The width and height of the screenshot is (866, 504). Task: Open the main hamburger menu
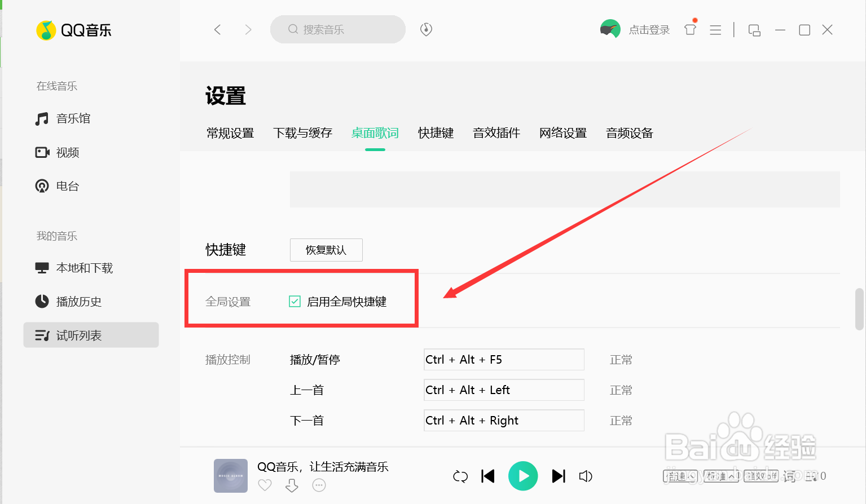(x=715, y=29)
